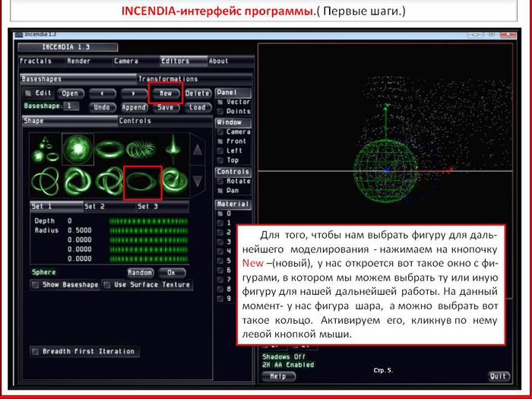Switch to the Baseshapes sub-tab
The image size is (532, 399).
click(78, 79)
